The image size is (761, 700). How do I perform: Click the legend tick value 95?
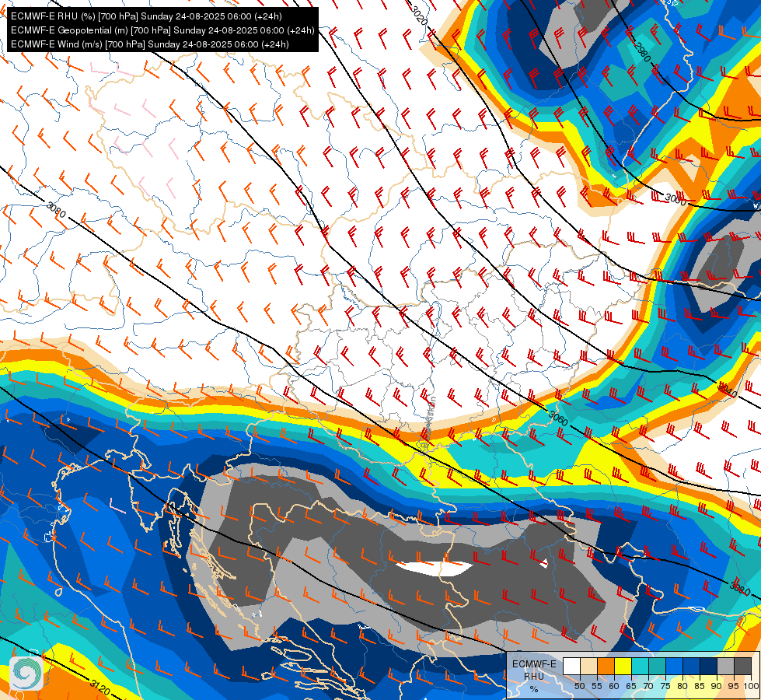733,686
